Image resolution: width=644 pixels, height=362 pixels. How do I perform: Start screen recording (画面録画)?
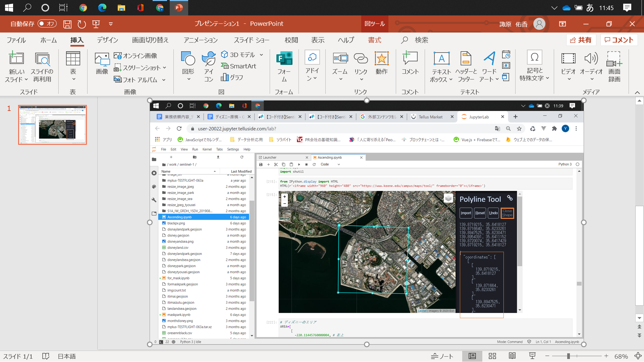pyautogui.click(x=614, y=67)
